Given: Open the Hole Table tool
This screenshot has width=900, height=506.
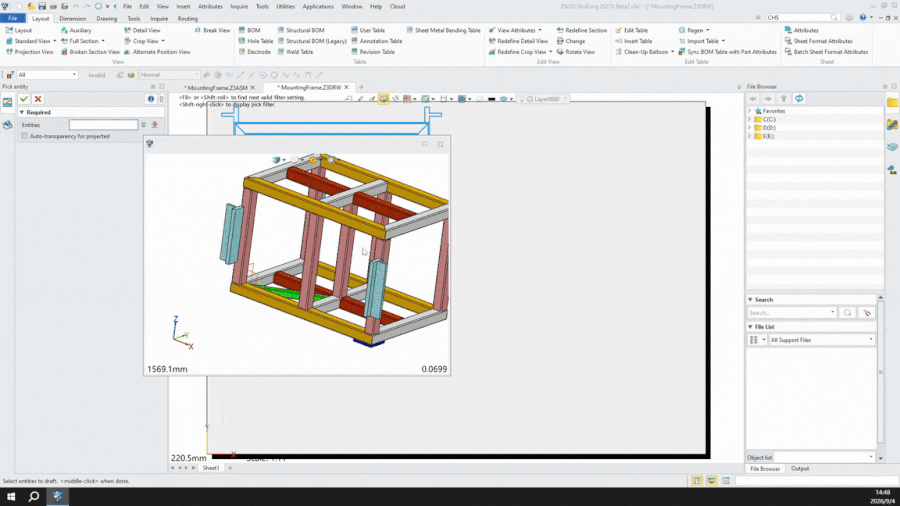Looking at the screenshot, I should click(x=255, y=41).
